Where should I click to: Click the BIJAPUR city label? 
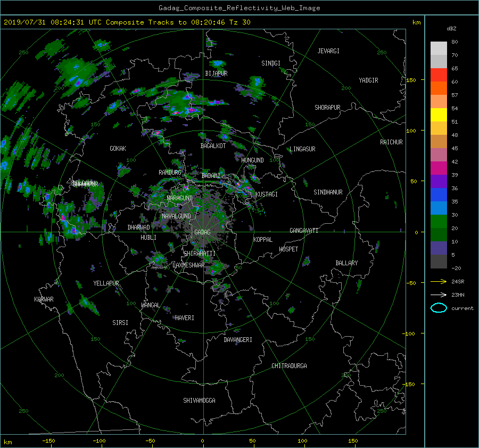(216, 74)
